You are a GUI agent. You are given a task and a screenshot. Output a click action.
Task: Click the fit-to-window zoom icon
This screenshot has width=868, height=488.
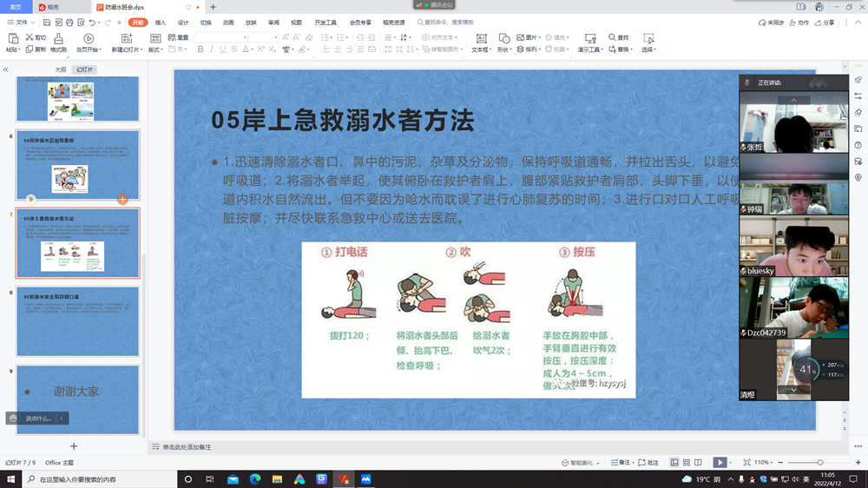click(x=746, y=463)
